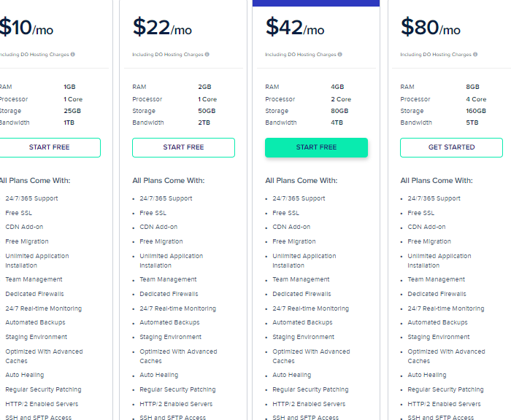Click info icon beside $10 plan hosting charges
The height and width of the screenshot is (420, 511).
pos(73,55)
